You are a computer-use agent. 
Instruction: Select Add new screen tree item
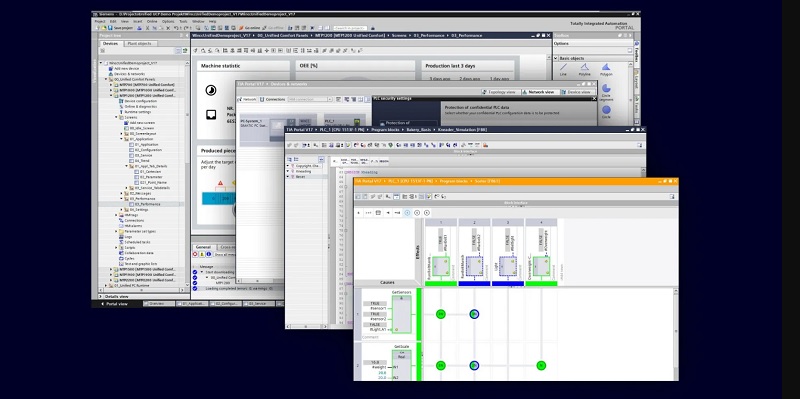click(138, 123)
